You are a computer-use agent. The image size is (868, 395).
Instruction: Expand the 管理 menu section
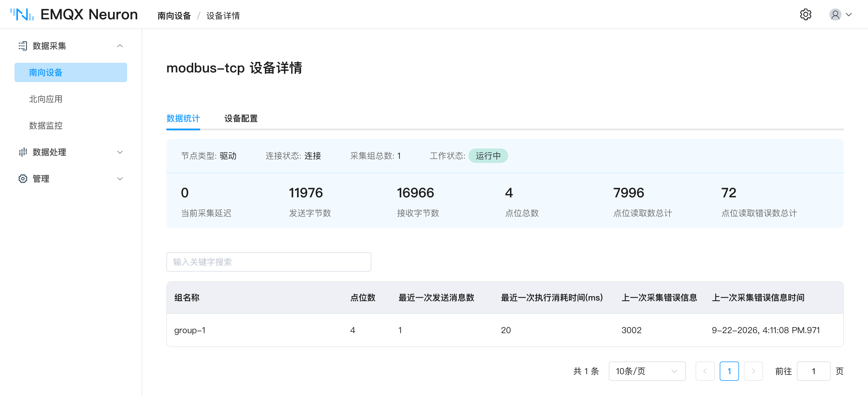pyautogui.click(x=120, y=179)
